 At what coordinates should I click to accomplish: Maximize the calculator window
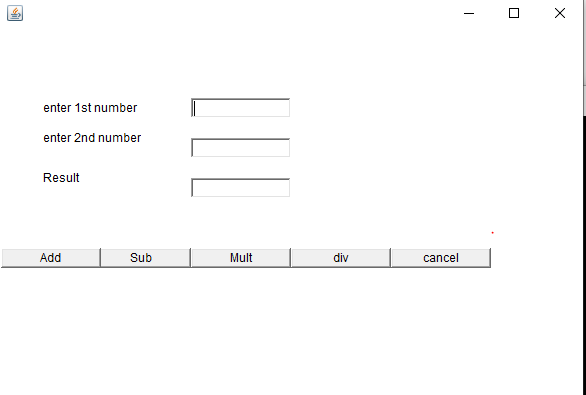514,13
